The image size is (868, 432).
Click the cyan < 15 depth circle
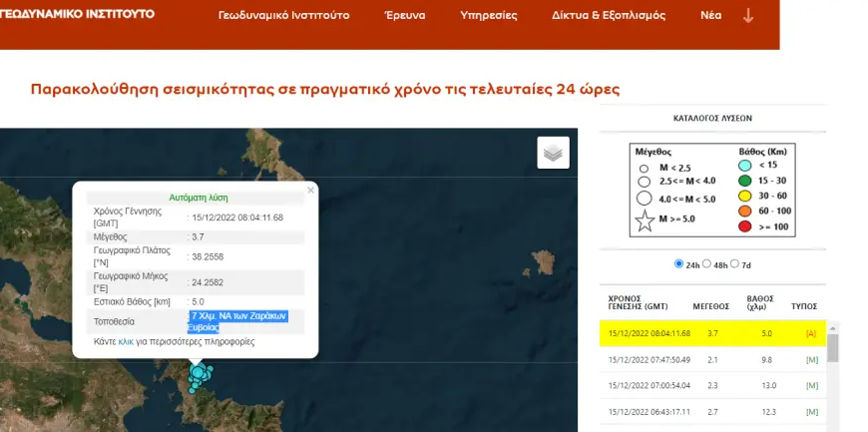tap(745, 166)
